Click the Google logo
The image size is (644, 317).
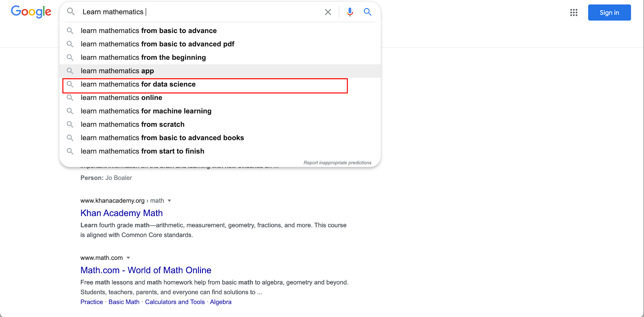[x=31, y=12]
